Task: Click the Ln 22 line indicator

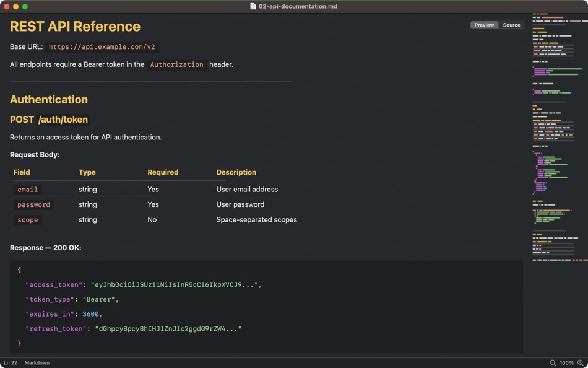Action: [11, 363]
